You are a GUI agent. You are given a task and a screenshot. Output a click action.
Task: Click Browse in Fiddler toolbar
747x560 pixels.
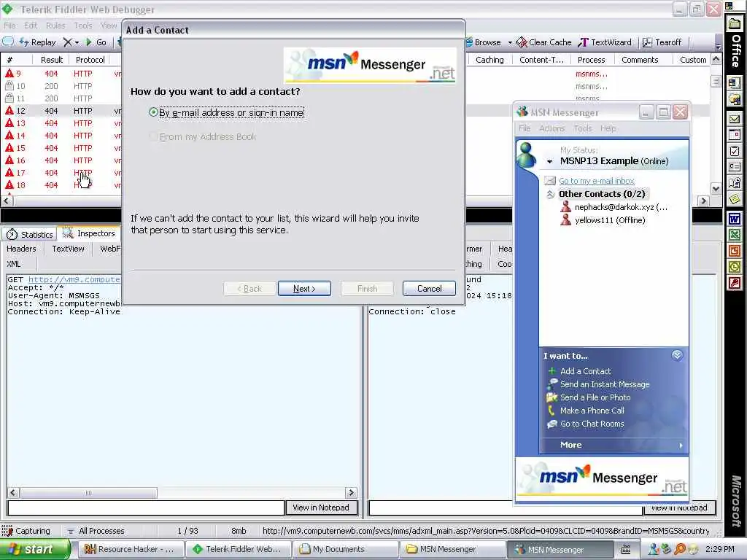484,42
